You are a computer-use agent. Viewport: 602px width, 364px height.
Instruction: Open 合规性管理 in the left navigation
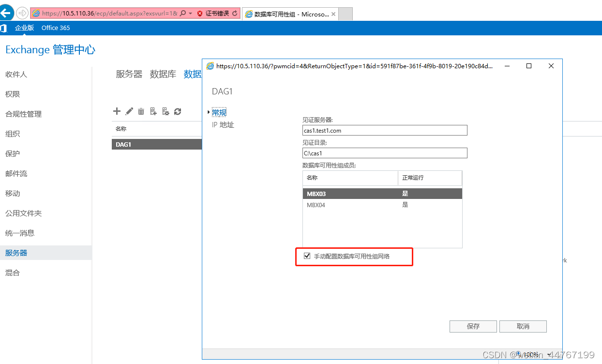[23, 114]
